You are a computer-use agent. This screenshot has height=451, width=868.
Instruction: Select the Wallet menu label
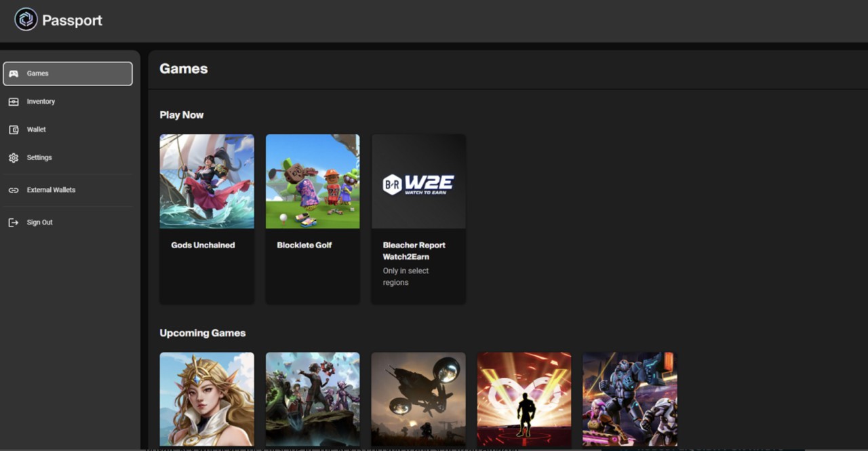tap(37, 130)
